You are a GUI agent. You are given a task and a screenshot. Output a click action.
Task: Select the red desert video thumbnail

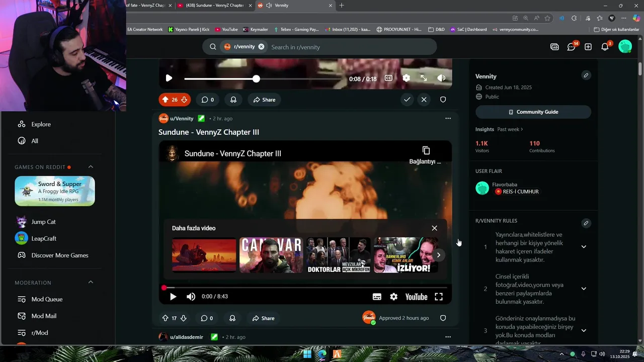click(204, 255)
